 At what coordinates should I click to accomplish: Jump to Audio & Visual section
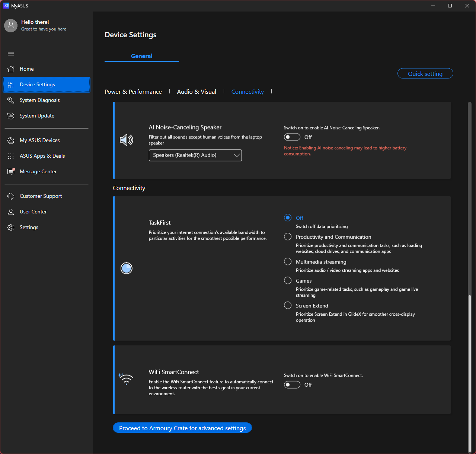[197, 91]
